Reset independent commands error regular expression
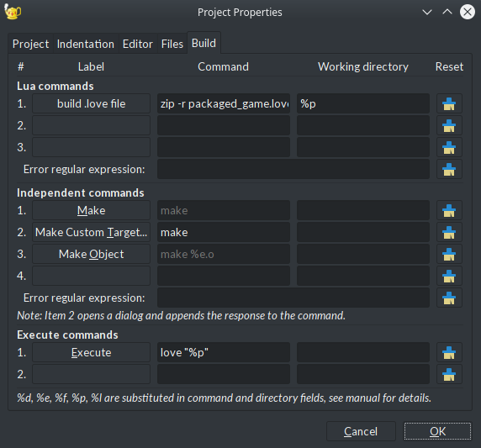This screenshot has width=481, height=448. [x=449, y=298]
